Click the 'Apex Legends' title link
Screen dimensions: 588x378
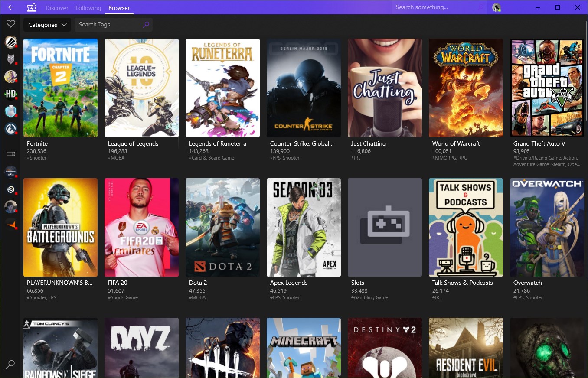point(289,283)
